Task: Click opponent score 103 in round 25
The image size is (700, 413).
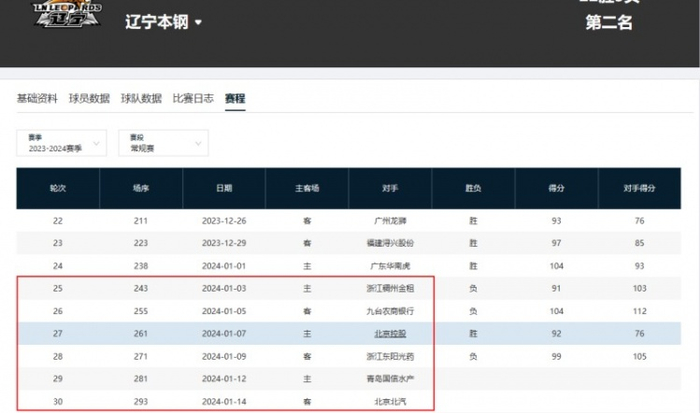Action: tap(639, 288)
